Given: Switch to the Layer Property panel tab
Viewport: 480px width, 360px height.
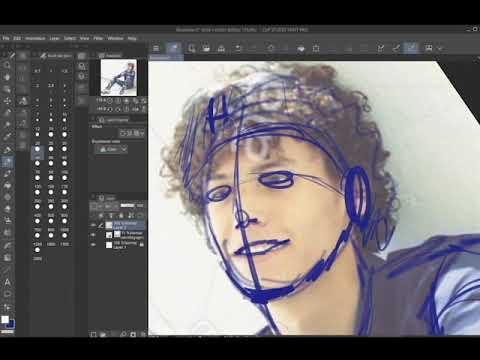Looking at the screenshot, I should pos(114,120).
